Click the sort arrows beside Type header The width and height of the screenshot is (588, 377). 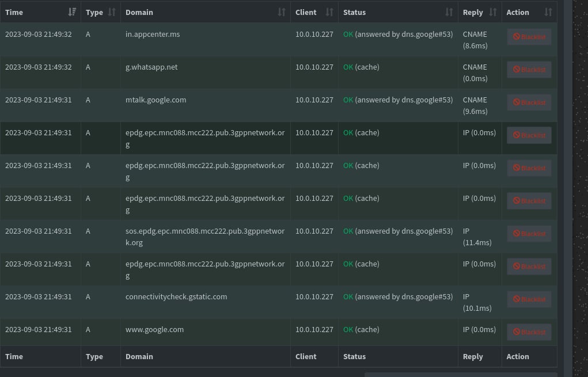click(112, 12)
